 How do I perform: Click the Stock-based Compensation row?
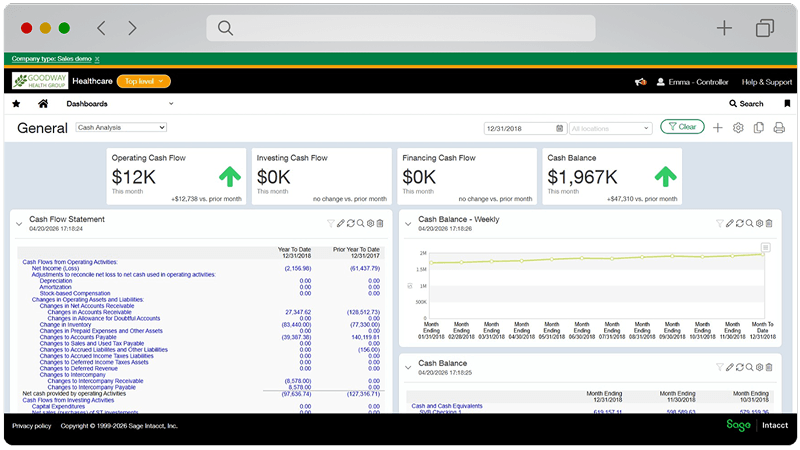point(75,293)
